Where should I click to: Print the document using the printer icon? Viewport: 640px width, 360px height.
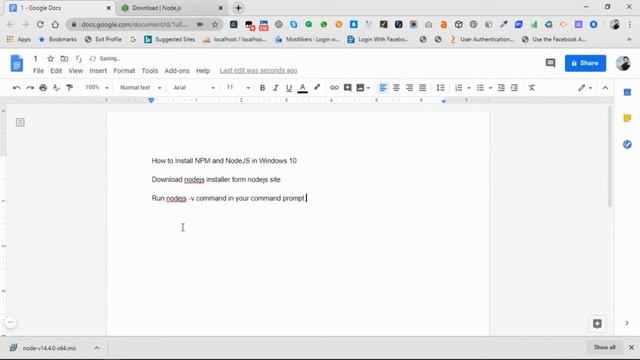43,88
